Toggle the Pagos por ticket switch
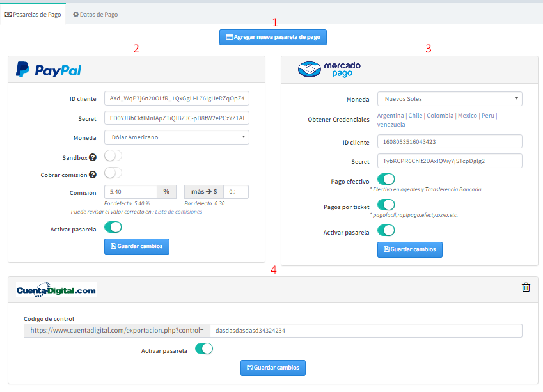The image size is (543, 392). tap(386, 205)
